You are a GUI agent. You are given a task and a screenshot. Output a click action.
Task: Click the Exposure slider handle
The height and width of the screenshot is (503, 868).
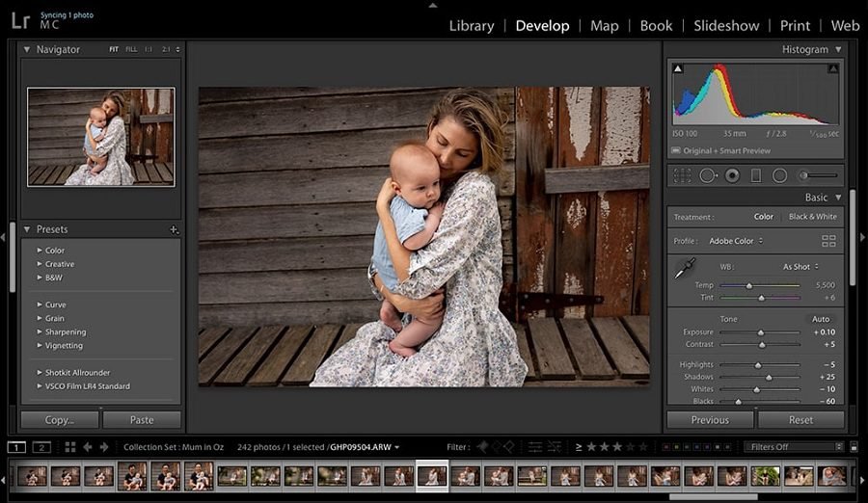tap(763, 332)
